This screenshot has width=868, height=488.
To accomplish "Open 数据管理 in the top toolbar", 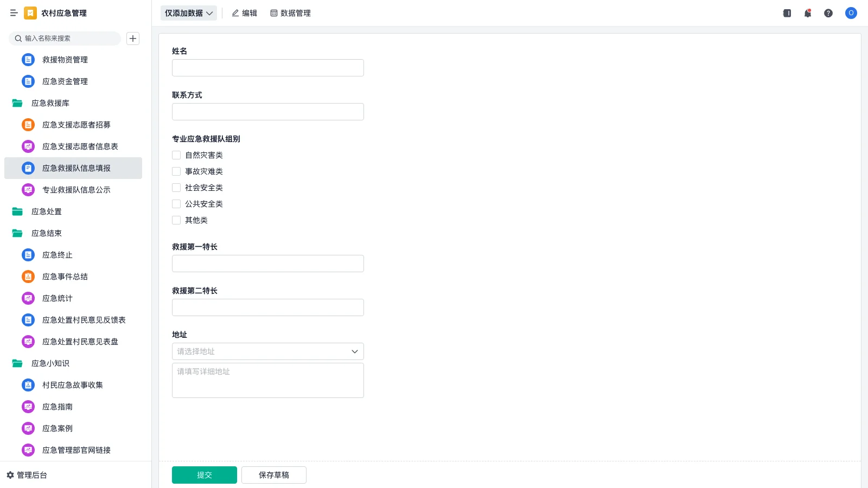I will (x=290, y=13).
